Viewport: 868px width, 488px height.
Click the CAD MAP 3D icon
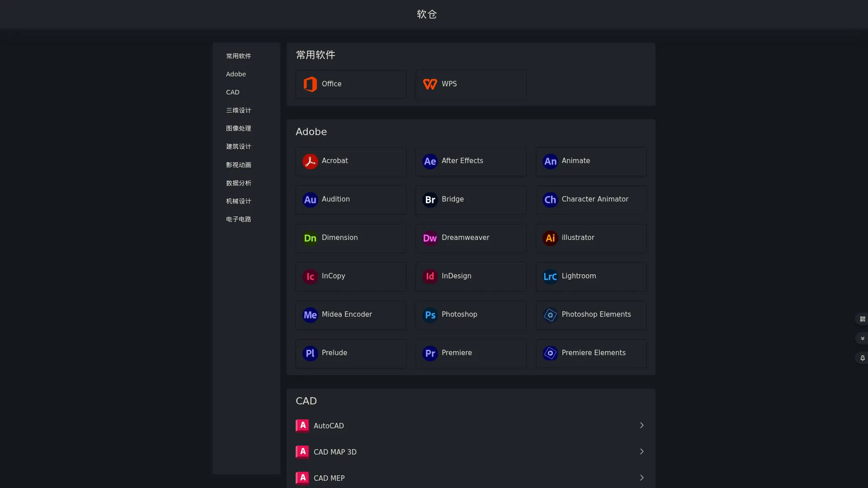[302, 452]
